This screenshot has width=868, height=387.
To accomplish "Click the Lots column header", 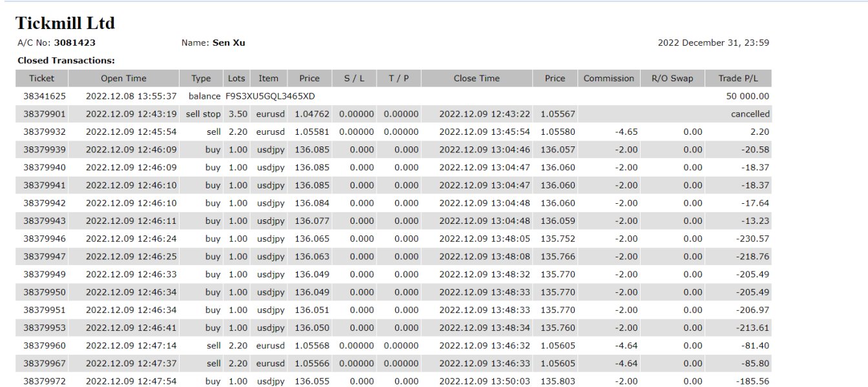I will point(236,78).
